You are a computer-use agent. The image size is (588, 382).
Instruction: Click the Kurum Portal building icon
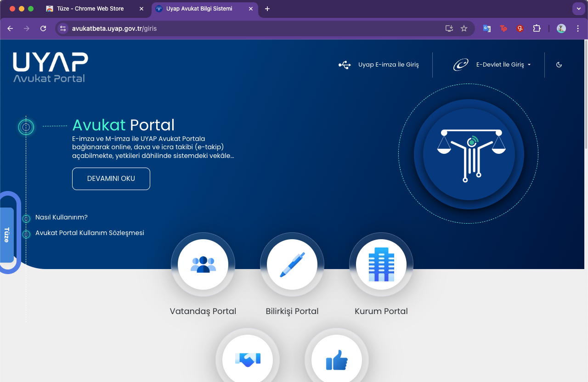pos(381,264)
